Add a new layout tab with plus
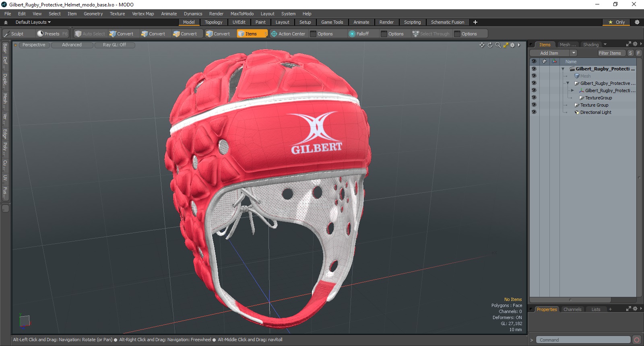 point(475,22)
